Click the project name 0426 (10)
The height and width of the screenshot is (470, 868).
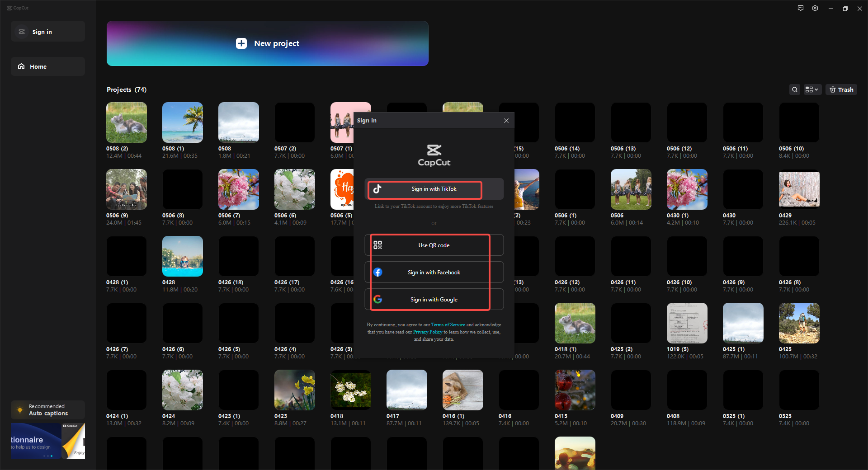coord(679,282)
